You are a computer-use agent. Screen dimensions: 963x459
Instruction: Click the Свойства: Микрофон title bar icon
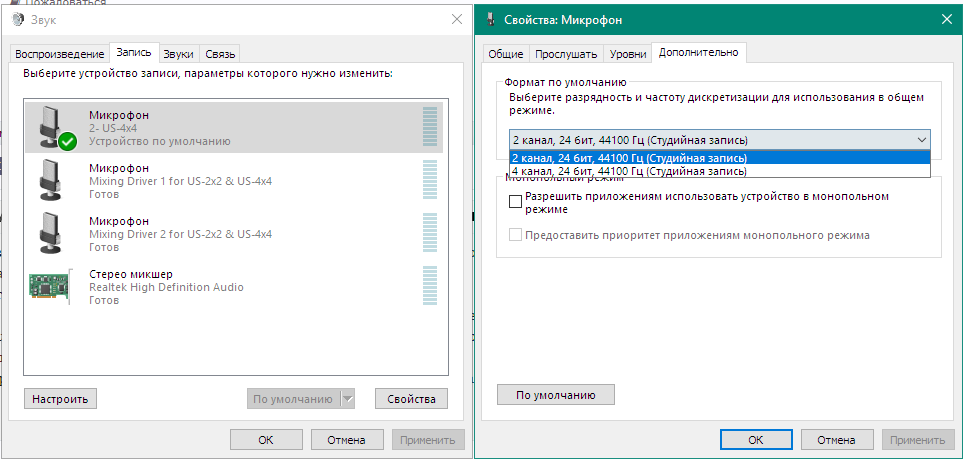point(491,20)
